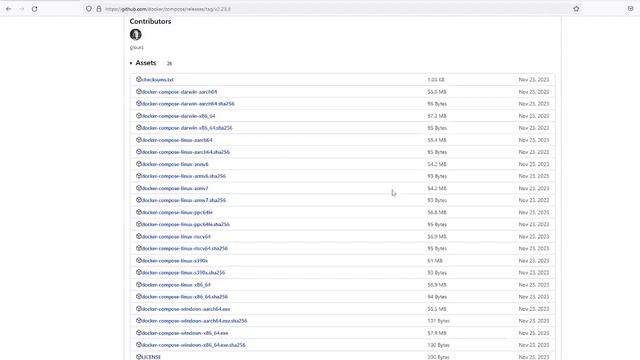
Task: Select the 57.9 MB size of windows-x86_64.exe
Action: [437, 333]
